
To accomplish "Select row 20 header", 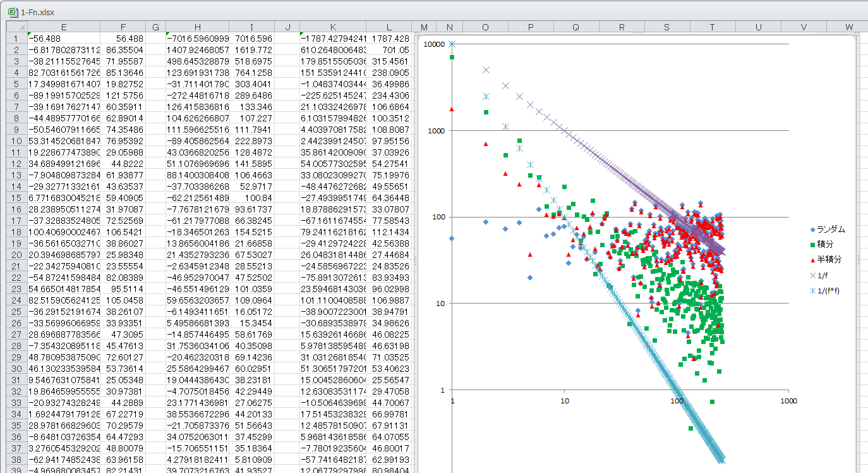I will [x=16, y=254].
